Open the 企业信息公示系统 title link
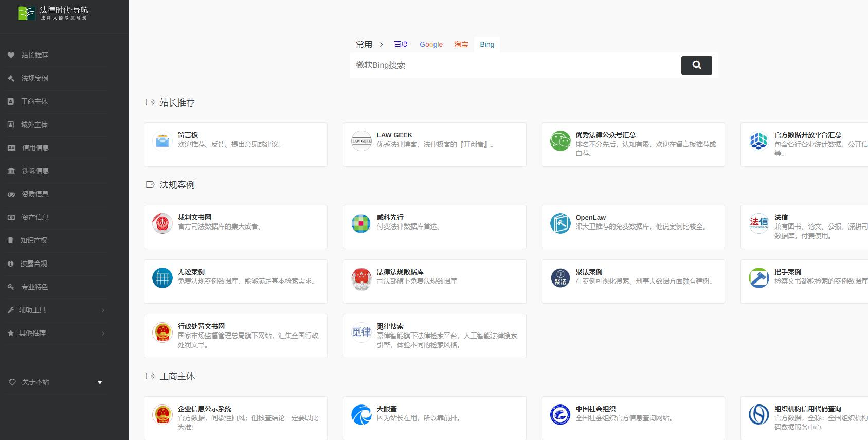Viewport: 868px width, 440px height. (205, 409)
